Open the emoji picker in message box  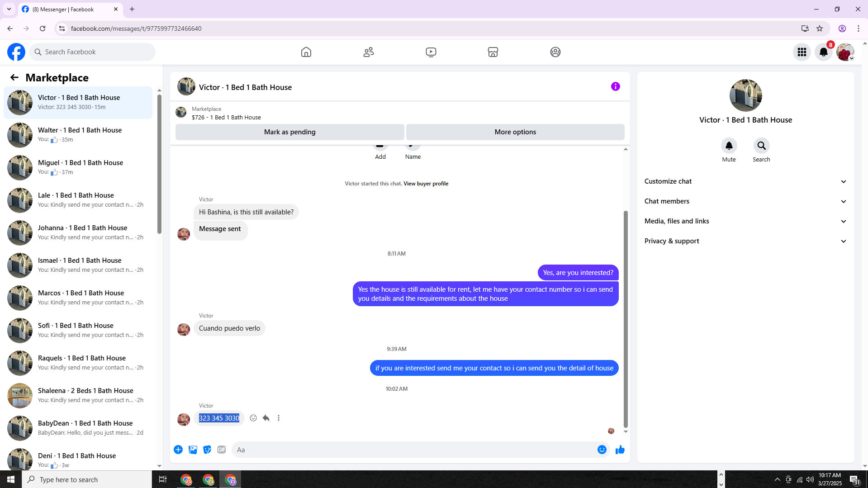click(x=602, y=450)
